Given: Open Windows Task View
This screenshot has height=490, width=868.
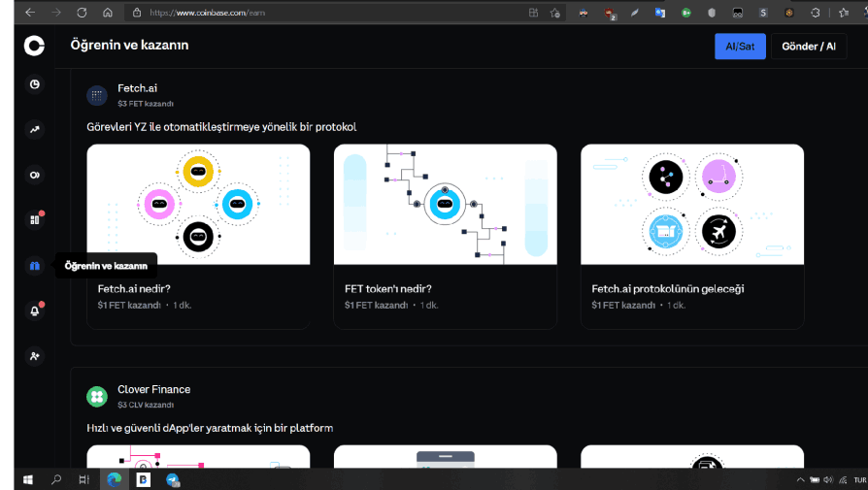Looking at the screenshot, I should point(83,479).
